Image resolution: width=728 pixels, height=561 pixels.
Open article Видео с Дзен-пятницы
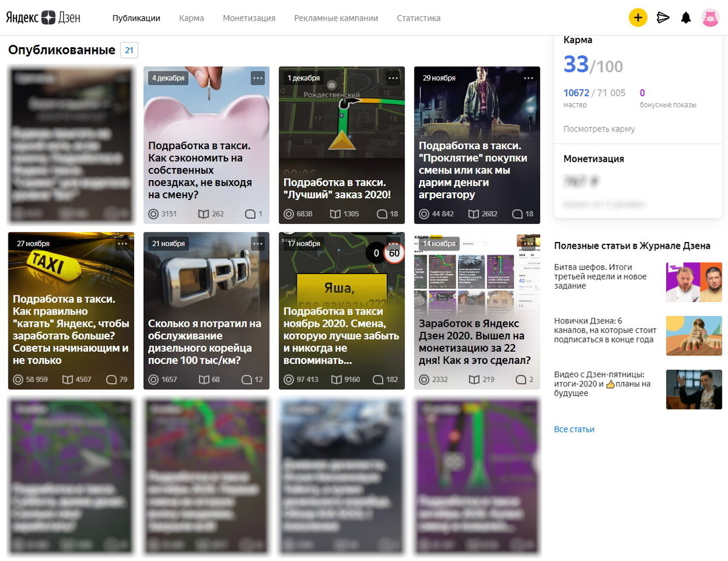pyautogui.click(x=602, y=384)
